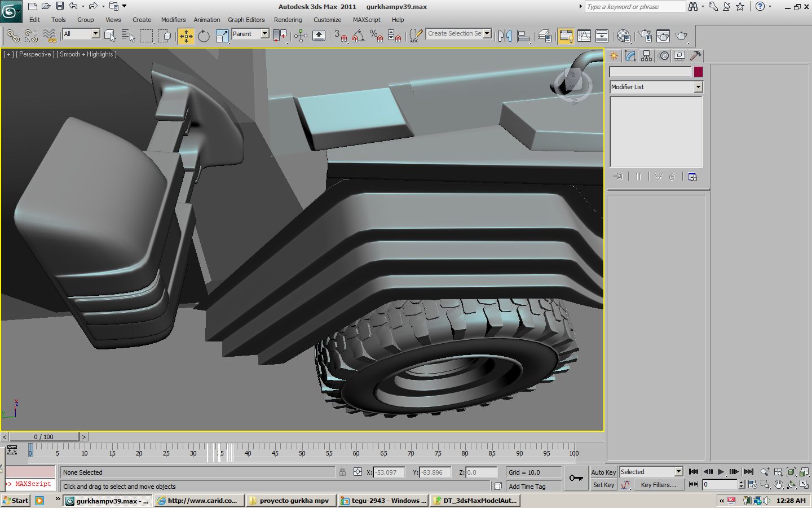Image resolution: width=812 pixels, height=508 pixels.
Task: Click the Mirror tool icon
Action: pyautogui.click(x=505, y=36)
